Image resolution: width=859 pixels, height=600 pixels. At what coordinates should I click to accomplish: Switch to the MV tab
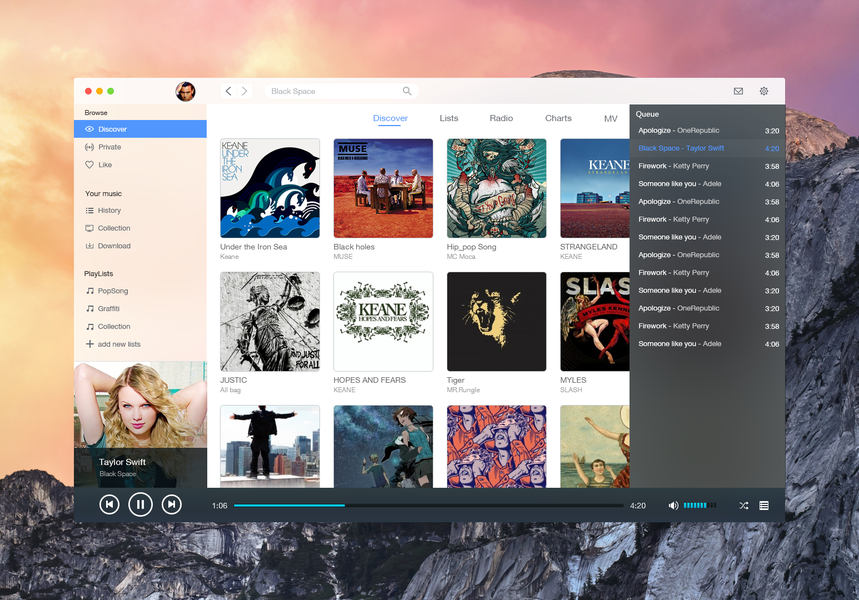point(611,119)
